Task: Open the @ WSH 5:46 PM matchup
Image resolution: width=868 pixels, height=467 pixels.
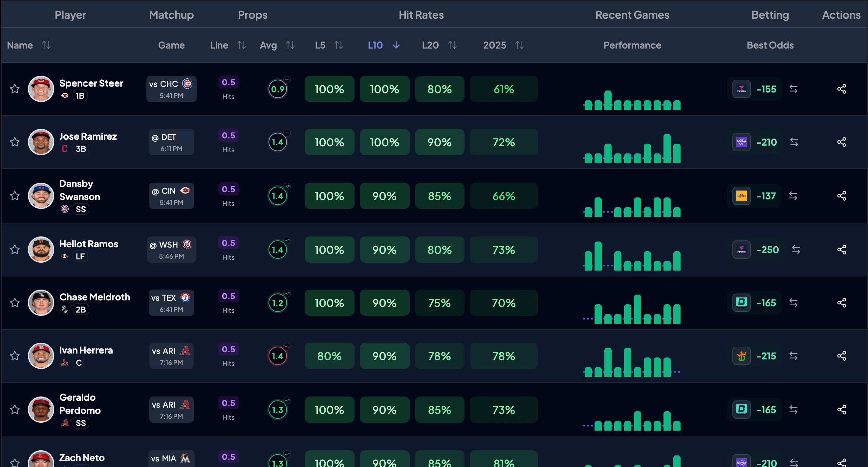Action: (x=171, y=250)
